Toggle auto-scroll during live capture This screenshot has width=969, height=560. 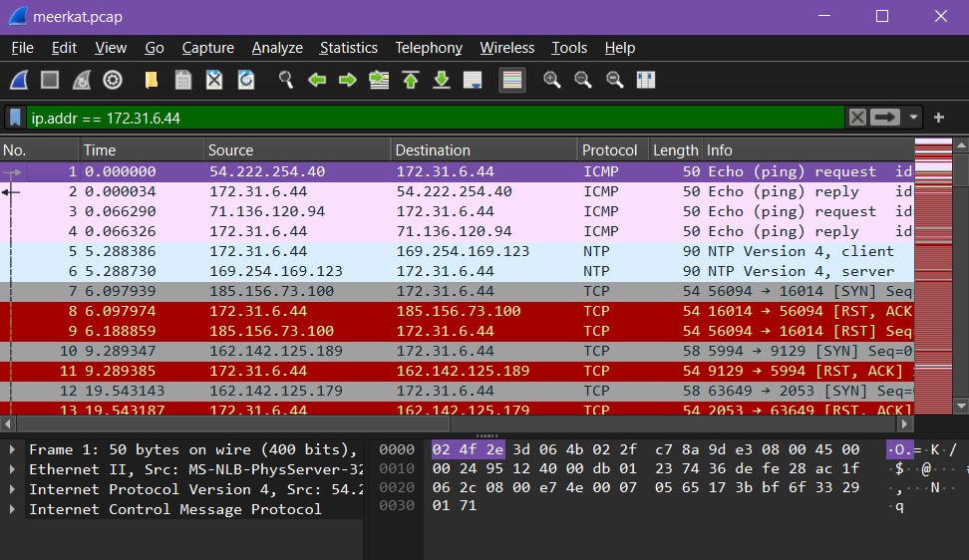473,80
